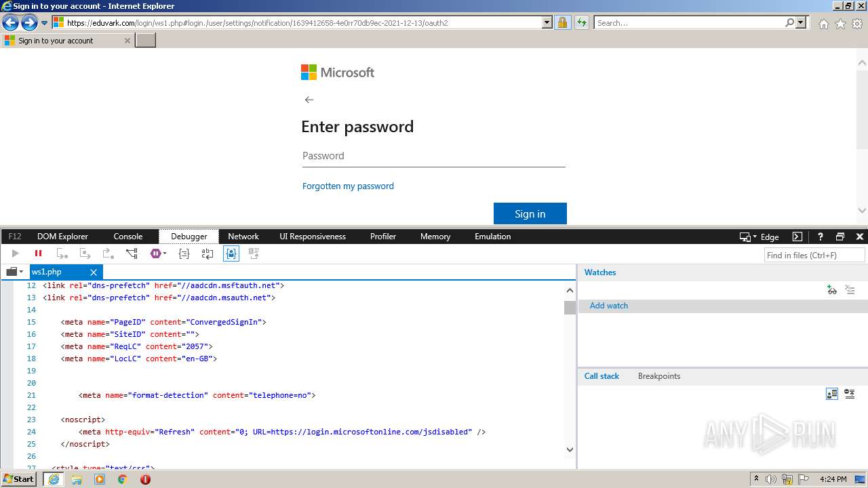Click the Watches panel header
Screen dimensions: 868x488
pos(600,272)
